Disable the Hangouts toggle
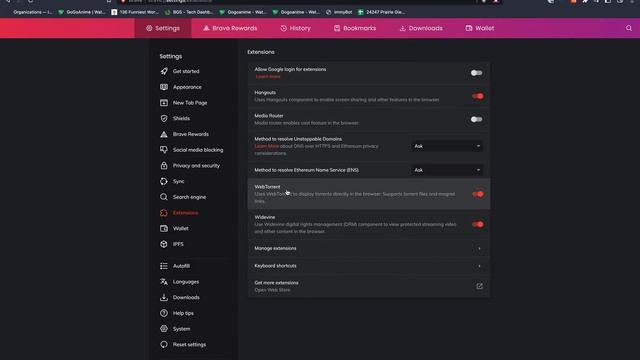 (478, 96)
